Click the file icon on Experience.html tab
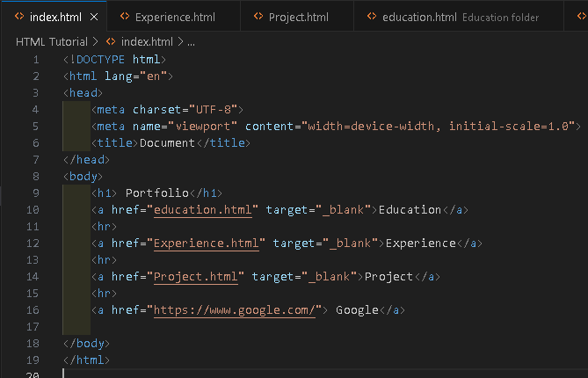The width and height of the screenshot is (588, 378). 125,17
